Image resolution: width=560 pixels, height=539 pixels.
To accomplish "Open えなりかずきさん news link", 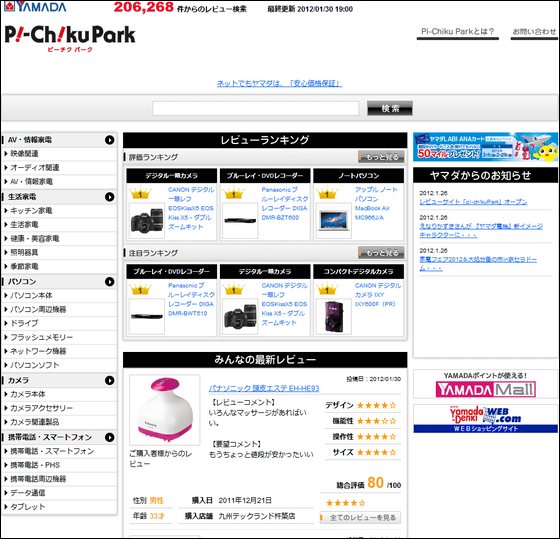I will [x=481, y=230].
